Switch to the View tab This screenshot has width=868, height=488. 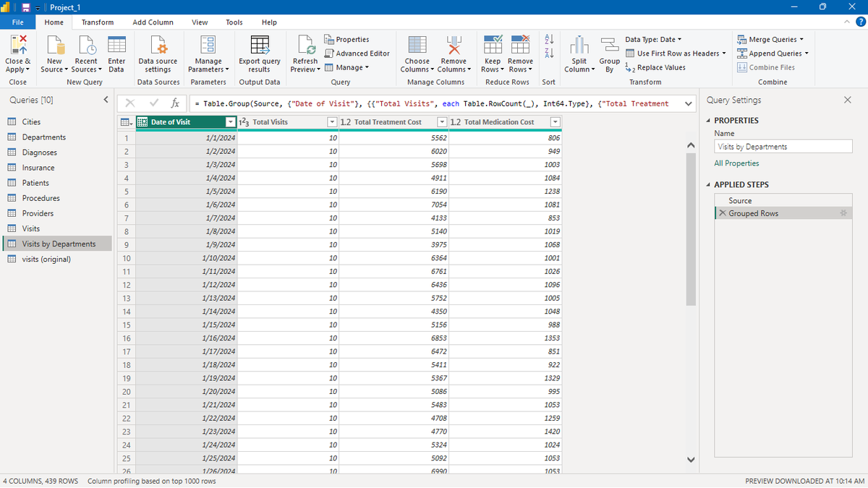(x=200, y=22)
